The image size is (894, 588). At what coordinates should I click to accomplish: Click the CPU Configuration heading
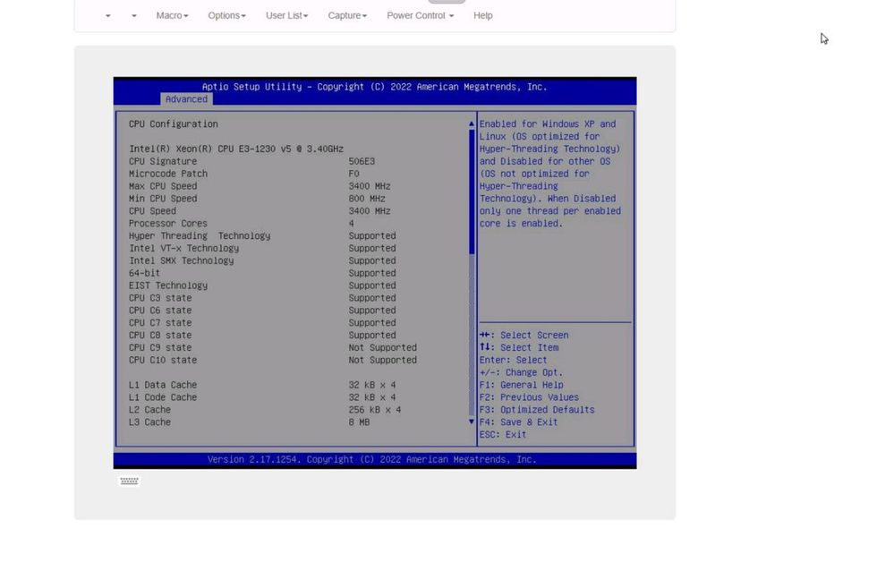coord(173,124)
